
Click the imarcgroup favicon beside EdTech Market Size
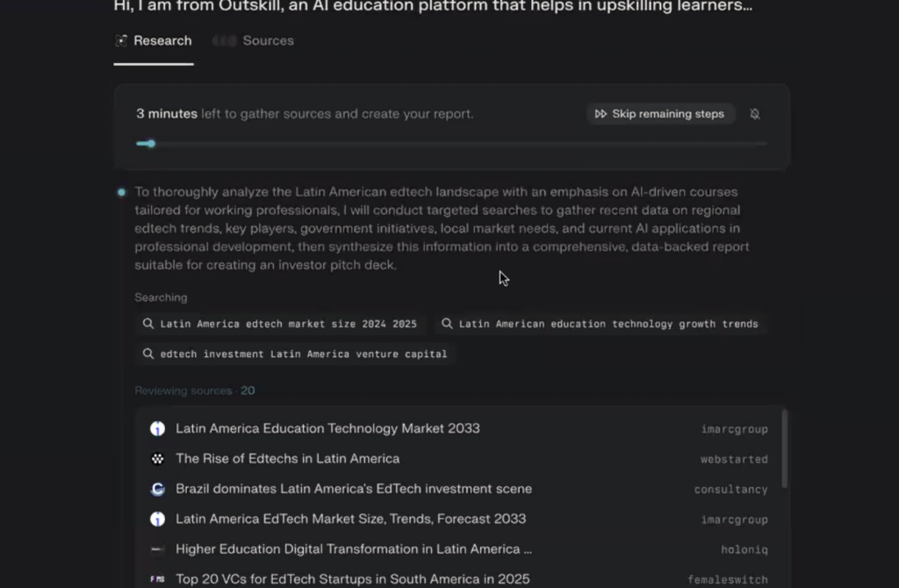pos(157,519)
